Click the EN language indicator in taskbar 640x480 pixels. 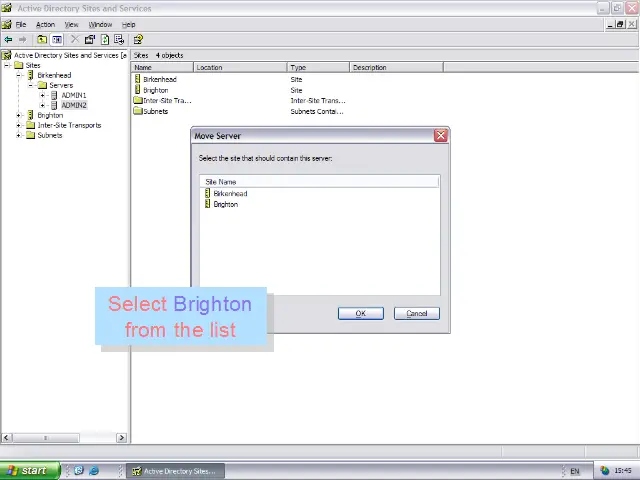(x=575, y=471)
